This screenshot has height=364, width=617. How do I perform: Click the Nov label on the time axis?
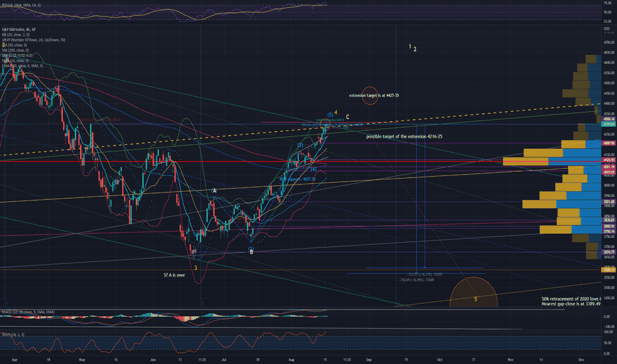pyautogui.click(x=510, y=359)
